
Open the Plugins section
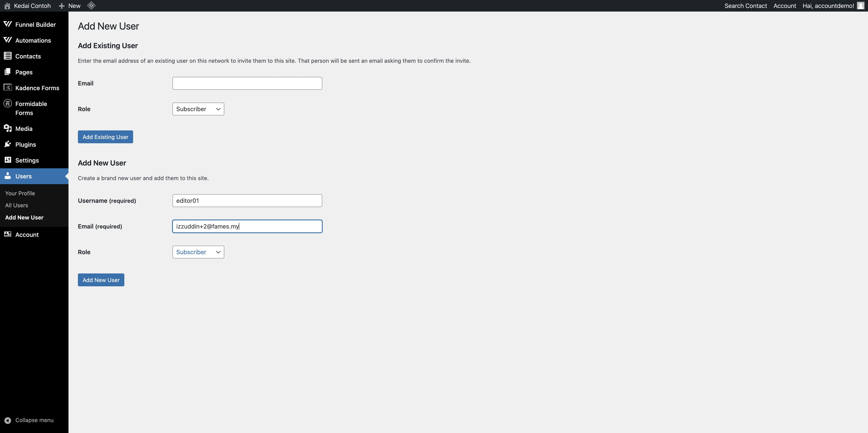point(25,145)
